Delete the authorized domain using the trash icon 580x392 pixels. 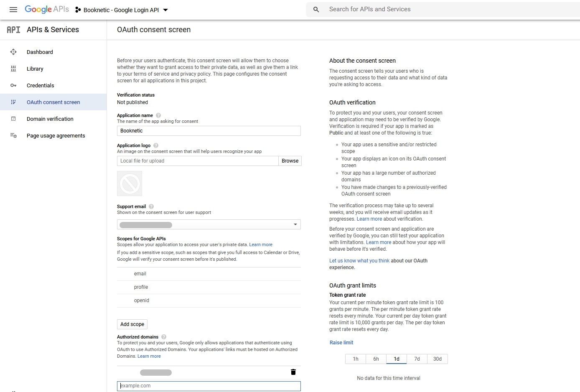pyautogui.click(x=293, y=372)
